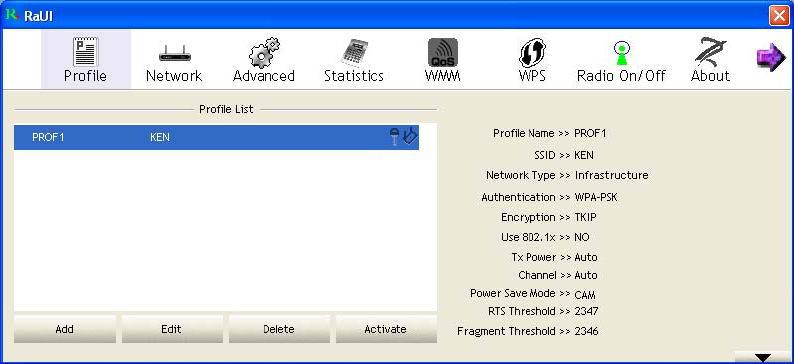Click the Edit profile button
794x364 pixels.
[x=172, y=329]
